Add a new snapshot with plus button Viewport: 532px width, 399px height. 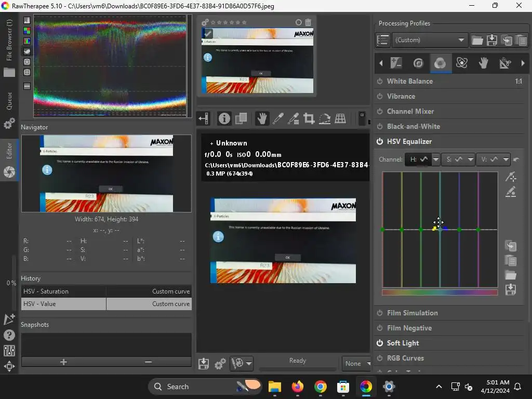point(63,362)
